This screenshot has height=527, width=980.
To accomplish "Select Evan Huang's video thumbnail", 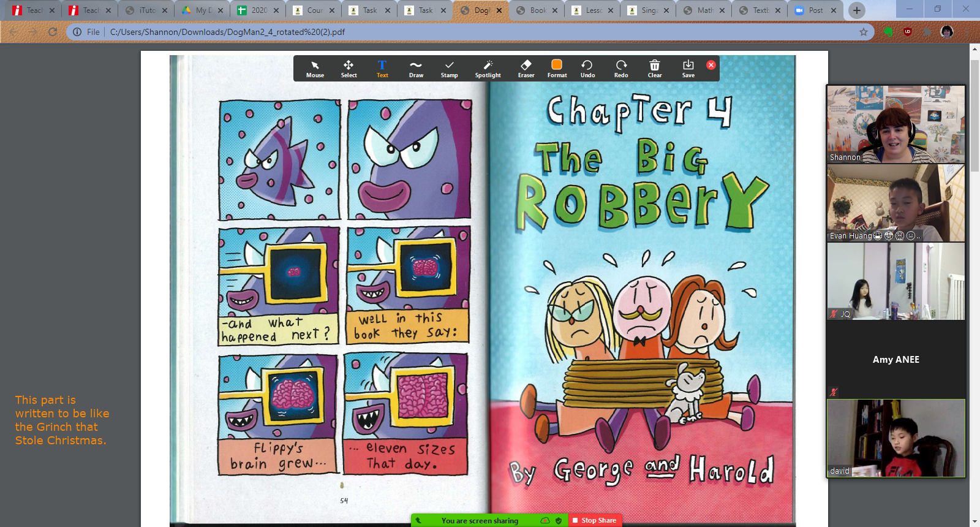I will coord(896,203).
